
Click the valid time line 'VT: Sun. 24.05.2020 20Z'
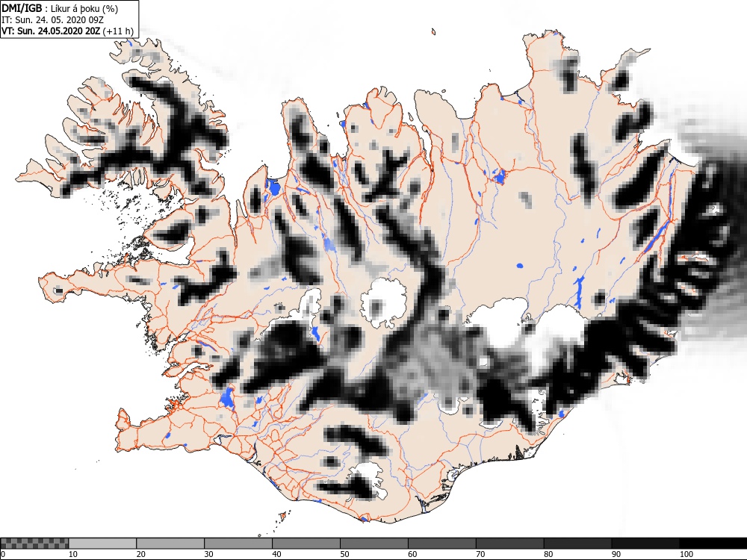[x=51, y=31]
